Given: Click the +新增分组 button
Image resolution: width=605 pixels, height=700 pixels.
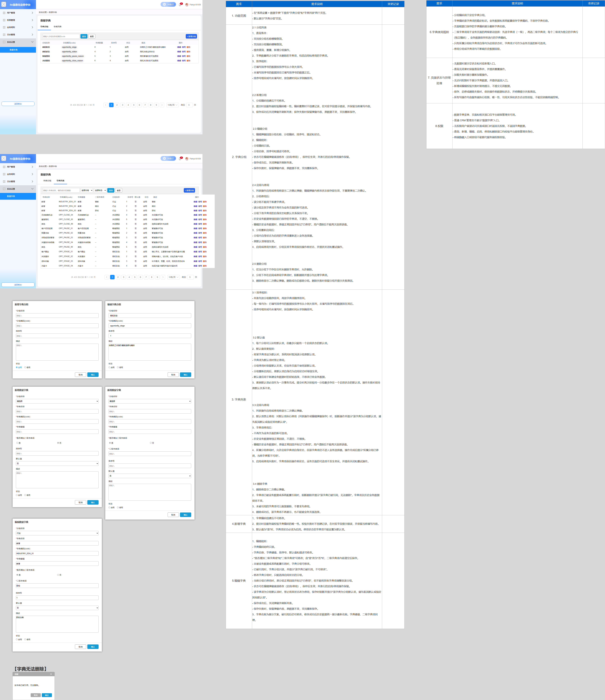Looking at the screenshot, I should (x=191, y=36).
